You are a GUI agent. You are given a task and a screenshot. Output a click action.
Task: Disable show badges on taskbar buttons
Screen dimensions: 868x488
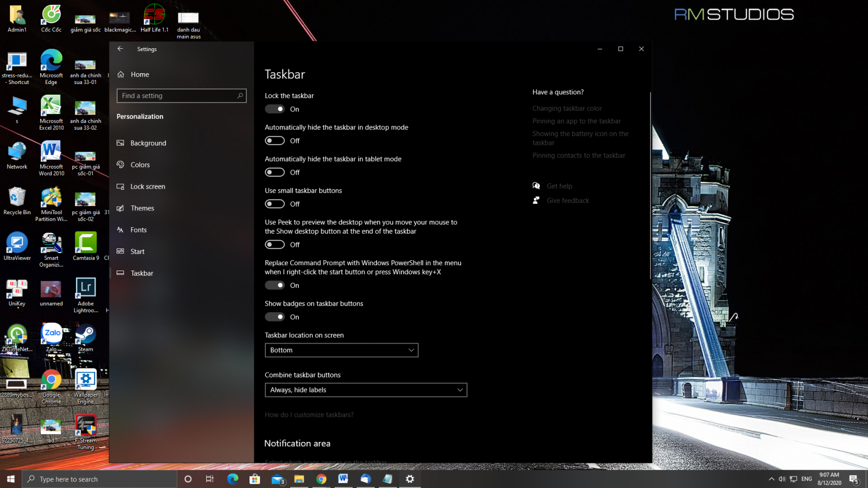point(275,317)
